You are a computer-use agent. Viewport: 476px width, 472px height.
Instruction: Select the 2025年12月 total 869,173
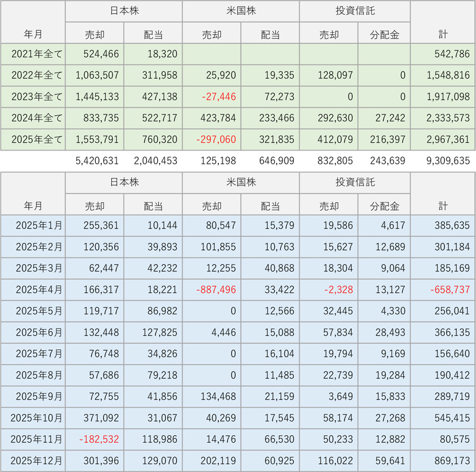[443, 461]
